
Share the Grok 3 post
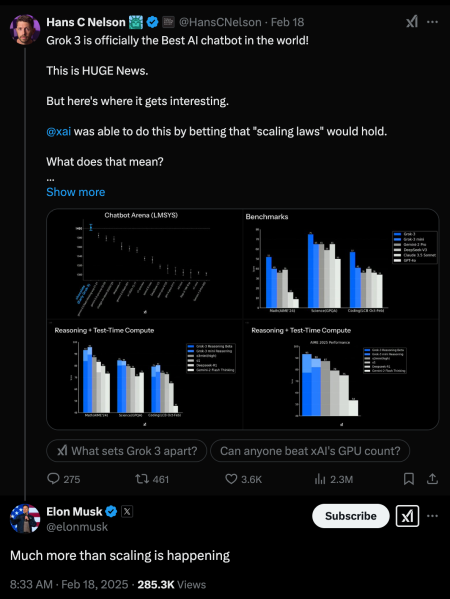432,479
